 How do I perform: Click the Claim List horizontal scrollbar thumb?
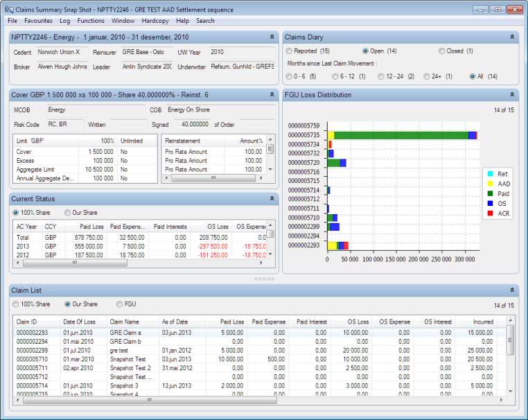pos(150,400)
